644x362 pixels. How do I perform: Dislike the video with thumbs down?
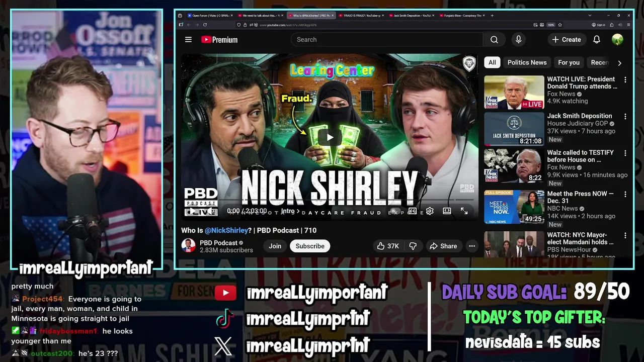413,246
